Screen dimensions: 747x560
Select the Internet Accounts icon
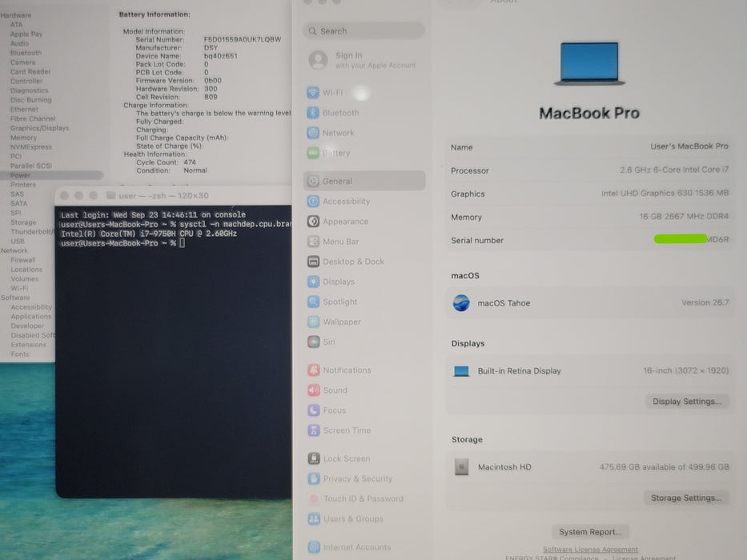[314, 546]
